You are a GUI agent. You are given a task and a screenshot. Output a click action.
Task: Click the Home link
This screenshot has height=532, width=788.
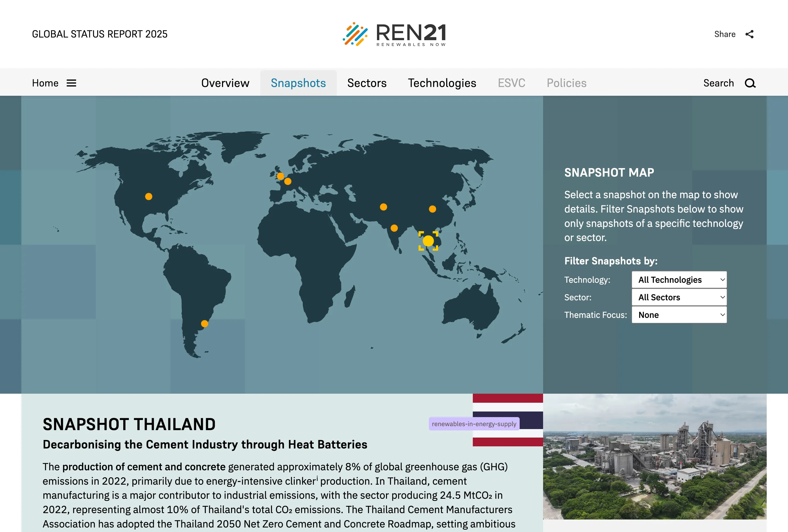point(45,83)
